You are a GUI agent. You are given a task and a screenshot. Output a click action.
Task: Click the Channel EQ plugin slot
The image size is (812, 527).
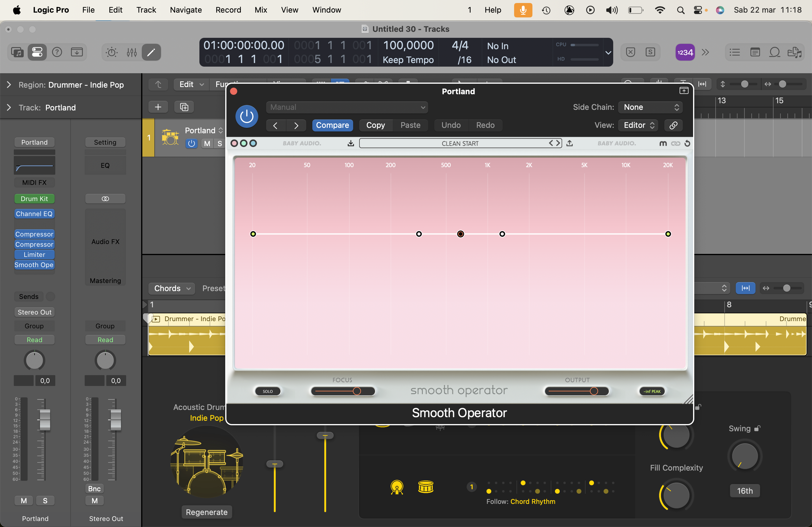34,214
